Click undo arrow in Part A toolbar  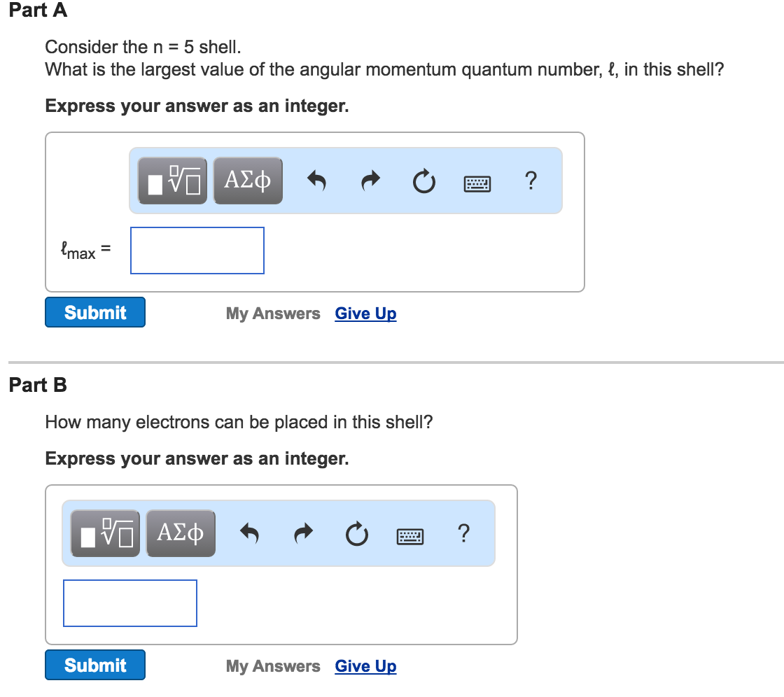tap(316, 182)
